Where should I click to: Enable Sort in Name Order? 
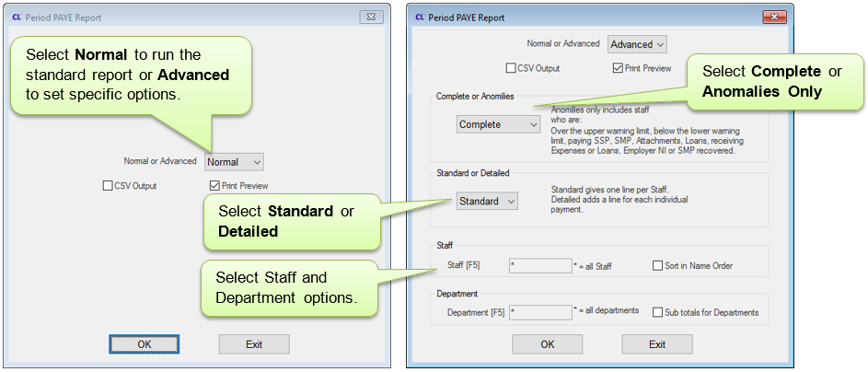coord(657,266)
